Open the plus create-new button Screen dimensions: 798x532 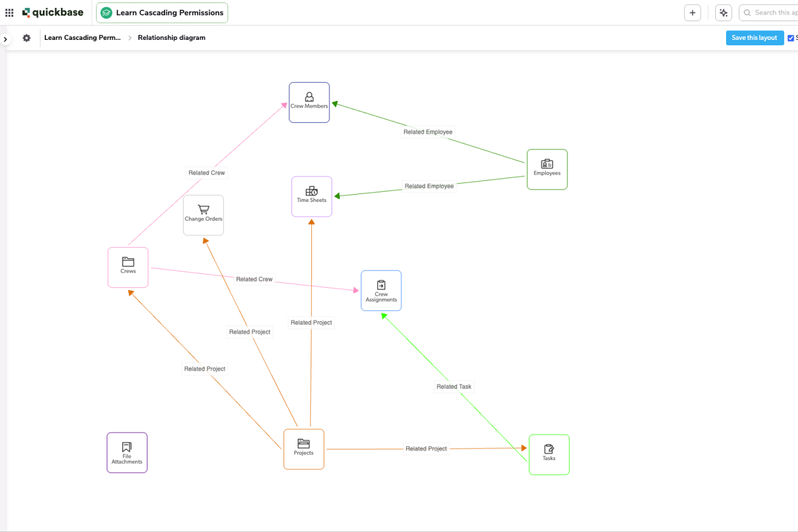pos(692,13)
